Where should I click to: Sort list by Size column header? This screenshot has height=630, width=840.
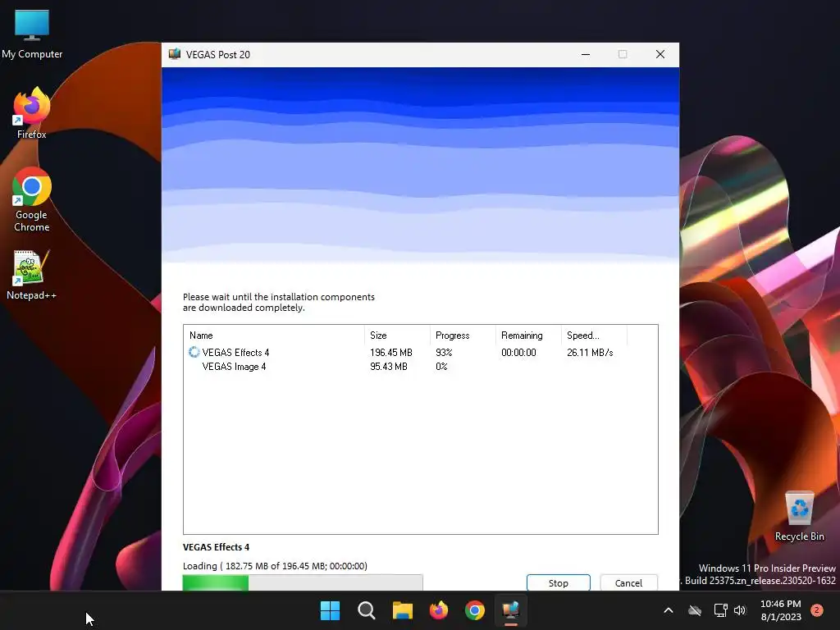pyautogui.click(x=397, y=336)
